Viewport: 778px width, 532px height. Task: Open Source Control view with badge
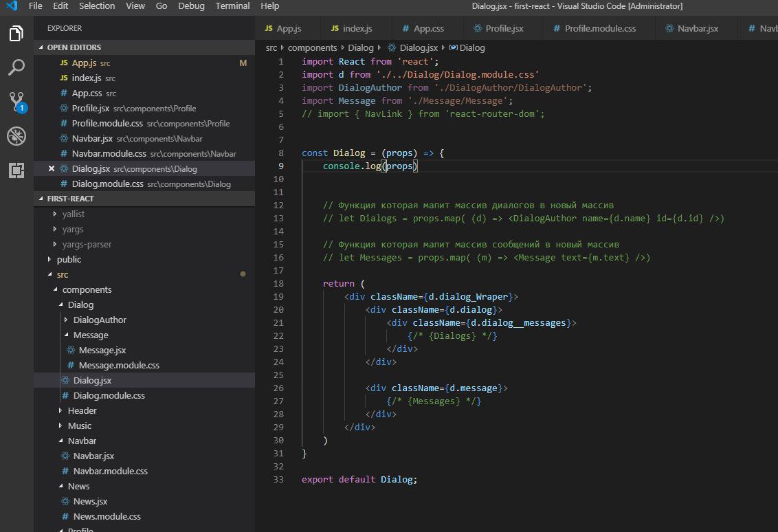(16, 102)
